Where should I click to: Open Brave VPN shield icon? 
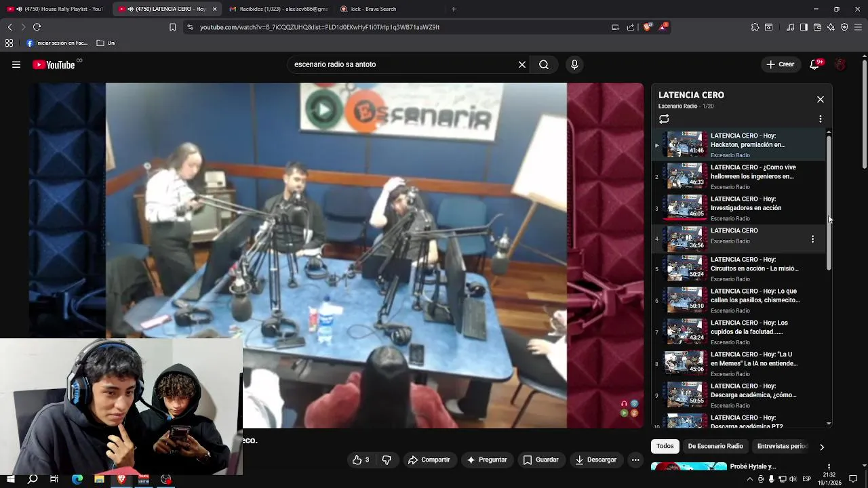tap(844, 27)
